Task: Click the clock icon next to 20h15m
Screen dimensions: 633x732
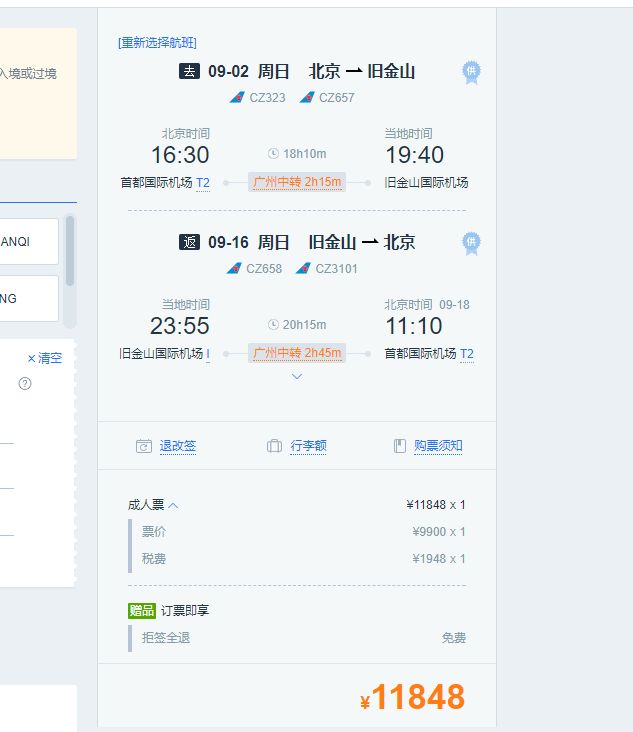Action: pyautogui.click(x=273, y=324)
